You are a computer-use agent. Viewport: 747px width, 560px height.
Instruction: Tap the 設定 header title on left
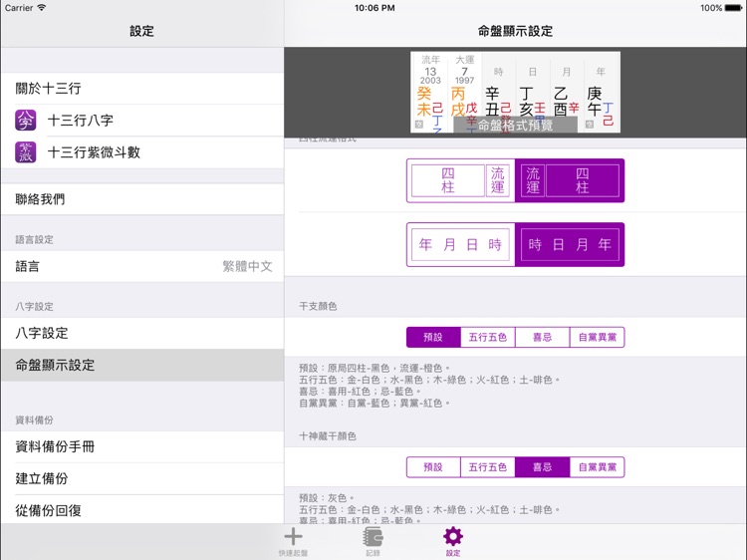(142, 32)
